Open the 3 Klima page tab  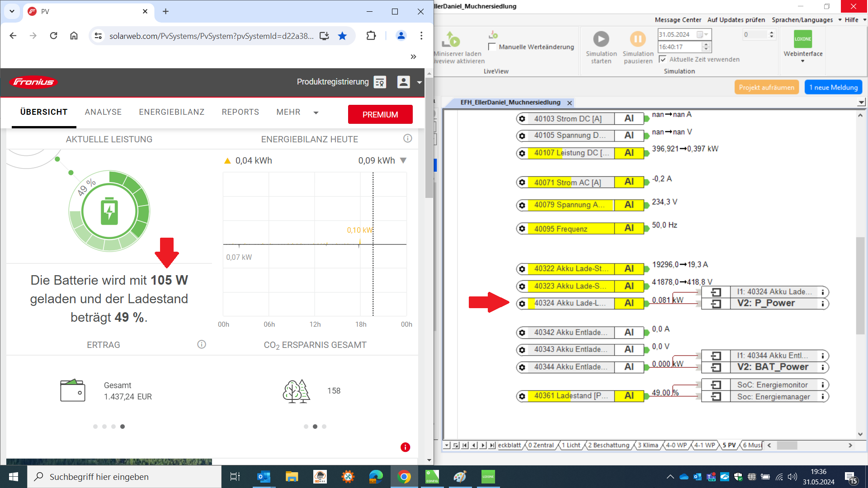pyautogui.click(x=647, y=445)
